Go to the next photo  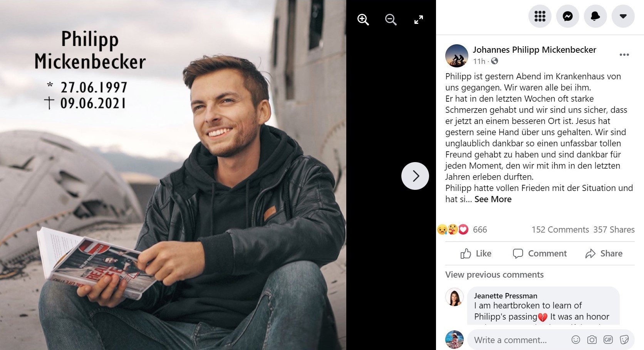click(x=415, y=176)
